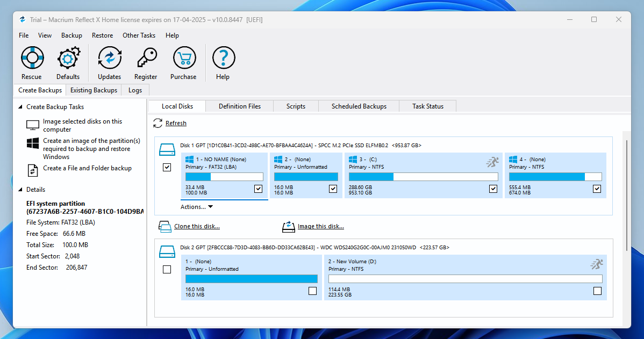
Task: Click the vertical scrollbar of disk list
Action: [x=626, y=196]
